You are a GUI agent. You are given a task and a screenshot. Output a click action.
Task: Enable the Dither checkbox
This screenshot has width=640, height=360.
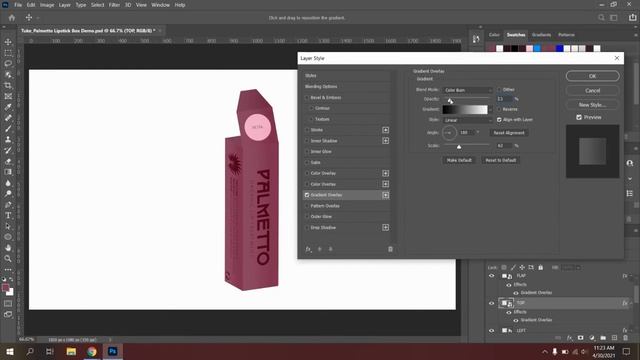[x=499, y=89]
